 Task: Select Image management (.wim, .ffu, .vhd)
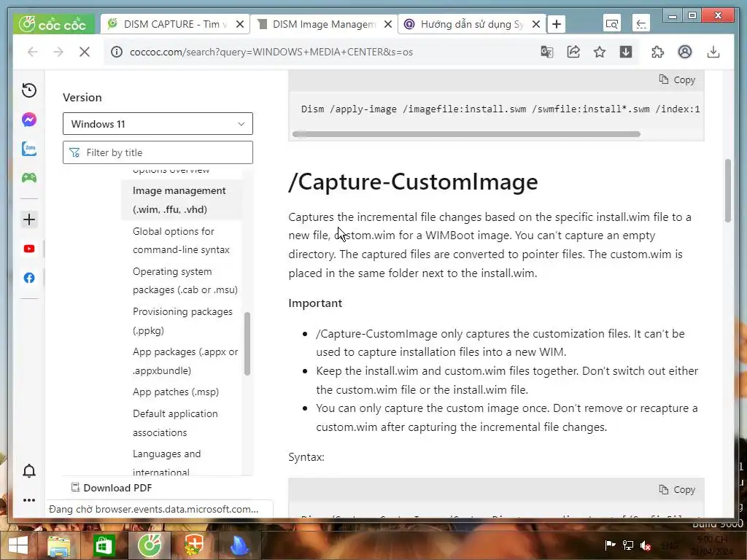click(181, 200)
